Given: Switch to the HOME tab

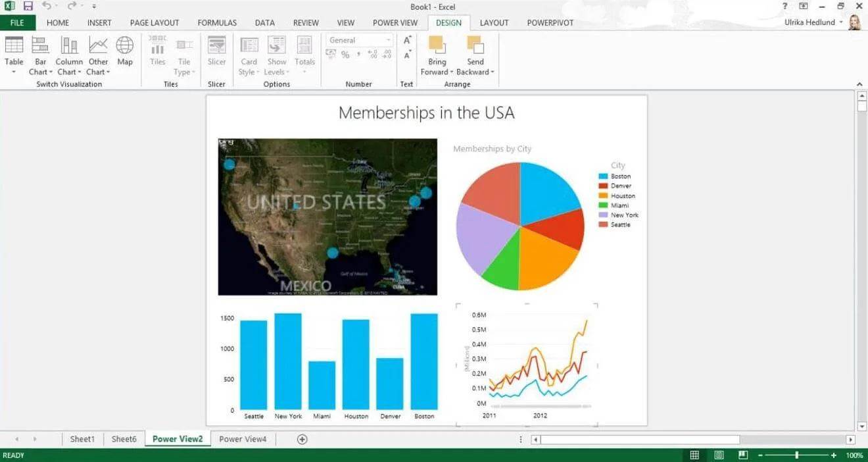Looking at the screenshot, I should 58,22.
